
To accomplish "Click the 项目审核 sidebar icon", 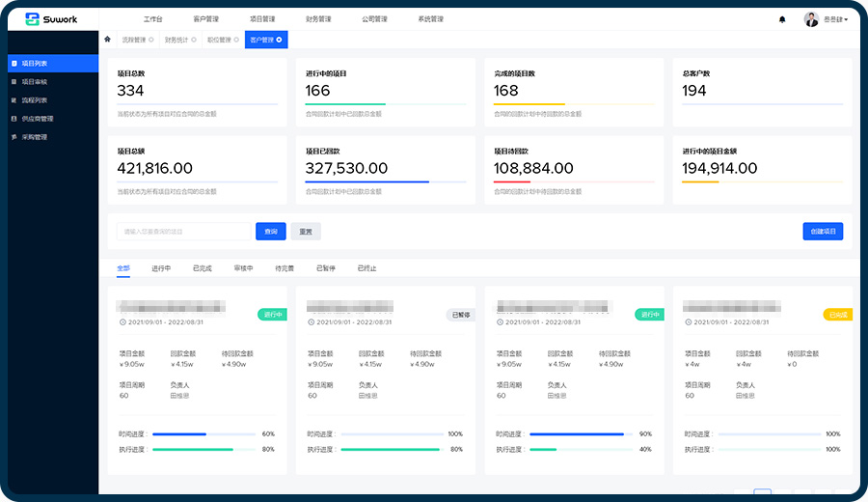I will (14, 82).
